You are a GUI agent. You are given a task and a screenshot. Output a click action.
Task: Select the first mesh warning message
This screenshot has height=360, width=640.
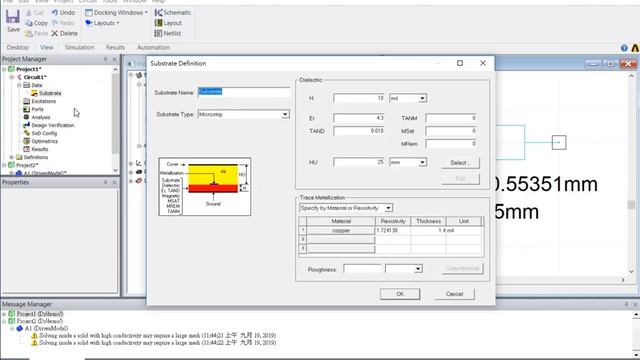(x=158, y=336)
